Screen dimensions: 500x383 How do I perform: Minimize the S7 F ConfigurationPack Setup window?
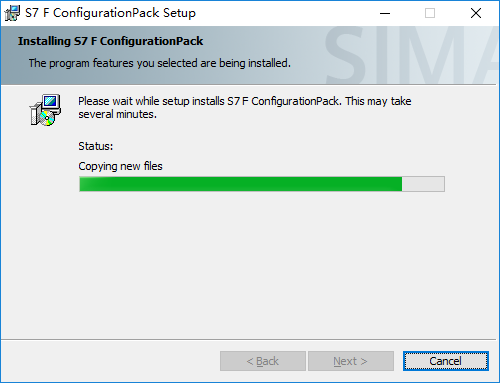[x=385, y=13]
